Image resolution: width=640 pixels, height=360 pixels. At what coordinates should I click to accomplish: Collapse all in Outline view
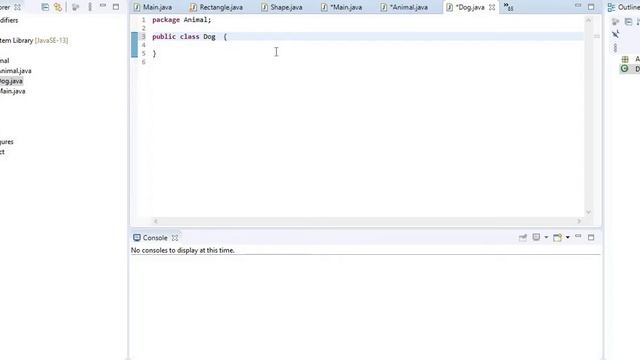pos(628,22)
